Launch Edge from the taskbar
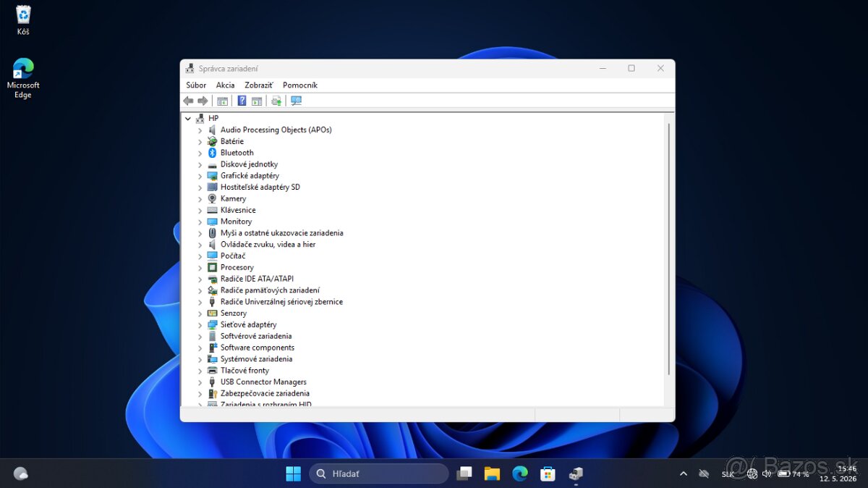868x488 pixels. pos(520,474)
